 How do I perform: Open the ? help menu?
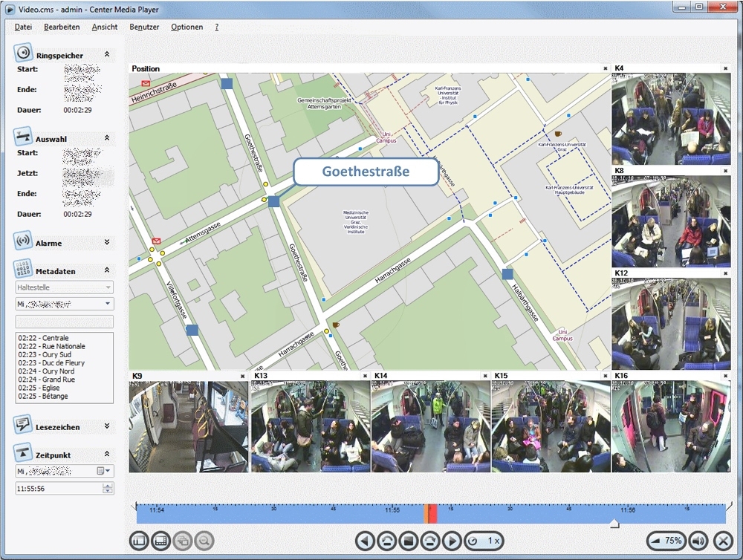(x=216, y=27)
